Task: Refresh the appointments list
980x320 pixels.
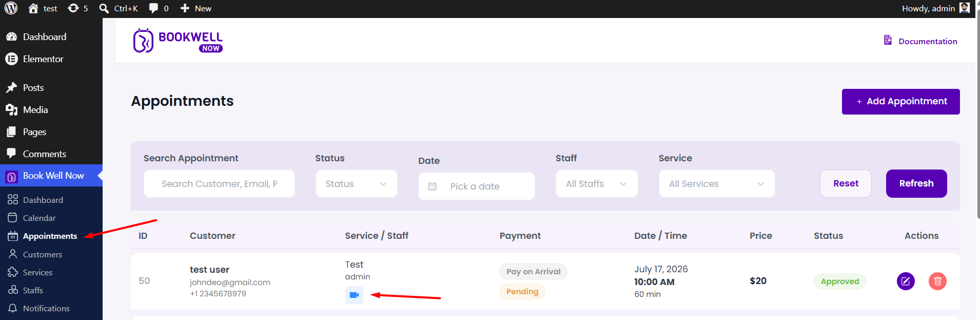Action: click(916, 183)
